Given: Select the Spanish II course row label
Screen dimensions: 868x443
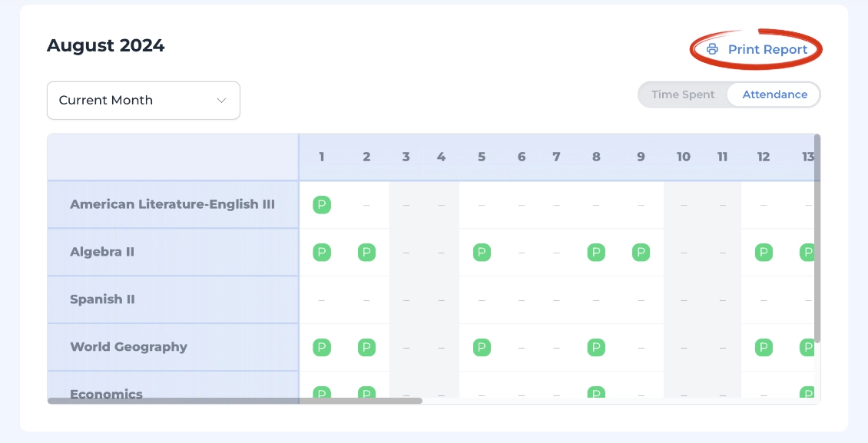Looking at the screenshot, I should tap(102, 299).
